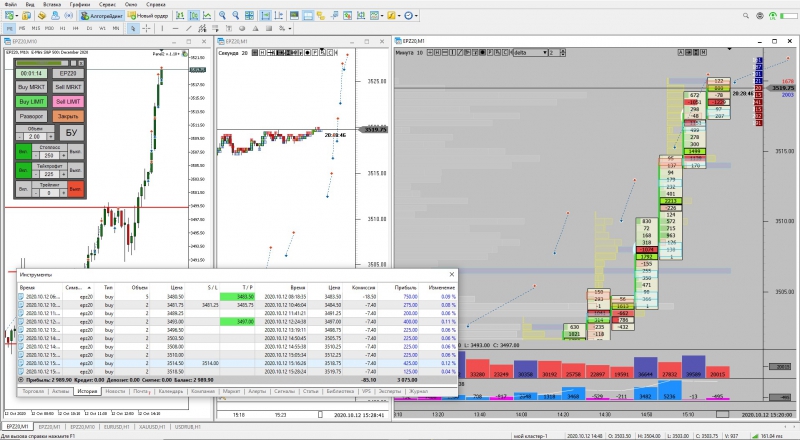Expand the yellow MetaEditor icon dropdown

pyautogui.click(x=399, y=16)
